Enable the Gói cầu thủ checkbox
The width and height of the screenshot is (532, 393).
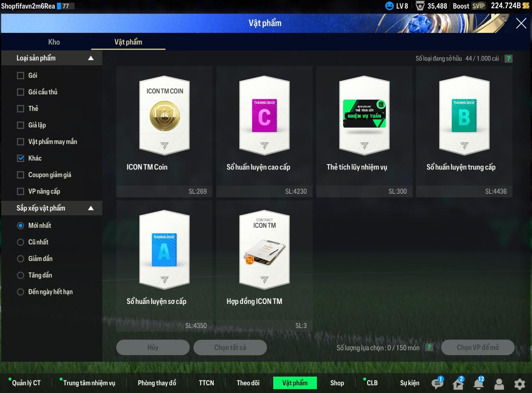coord(21,92)
